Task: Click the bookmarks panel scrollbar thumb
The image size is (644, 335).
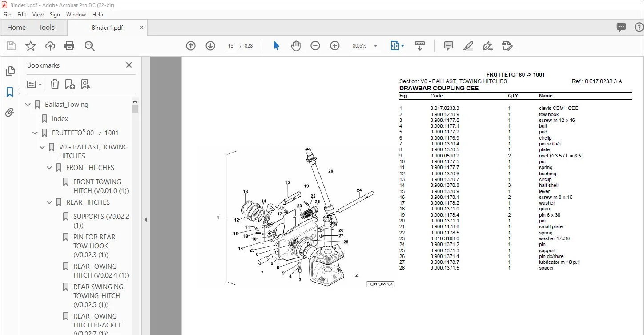Action: 135,109
